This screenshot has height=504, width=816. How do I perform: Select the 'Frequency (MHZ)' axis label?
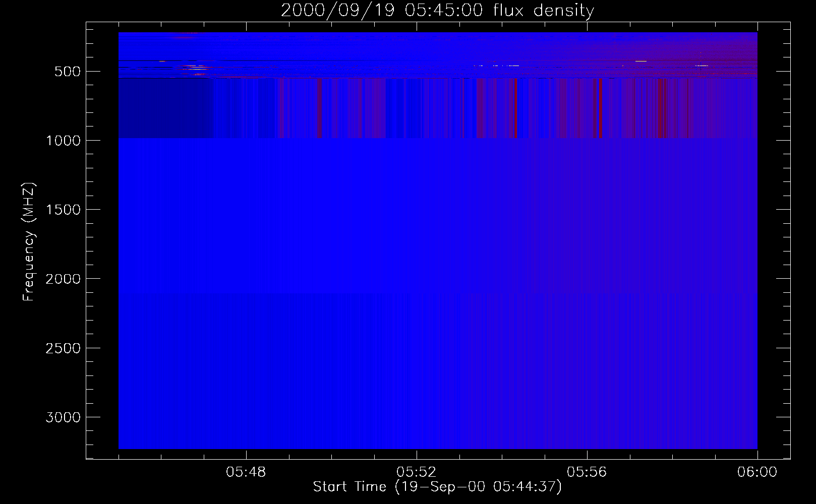(x=29, y=242)
